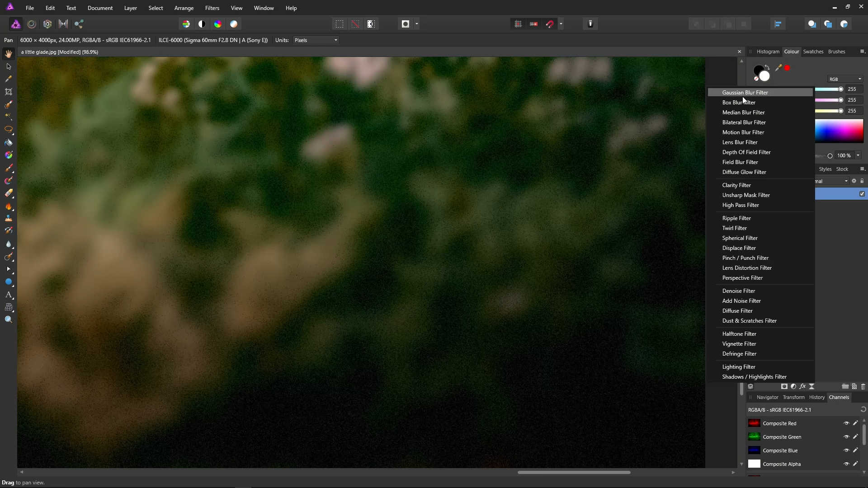The height and width of the screenshot is (488, 868).
Task: Click the layer effects fx icon
Action: (x=802, y=386)
